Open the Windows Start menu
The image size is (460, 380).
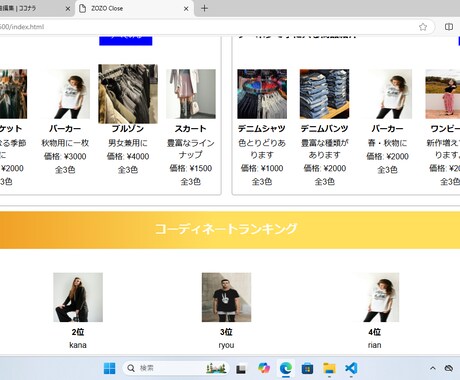[x=109, y=368]
